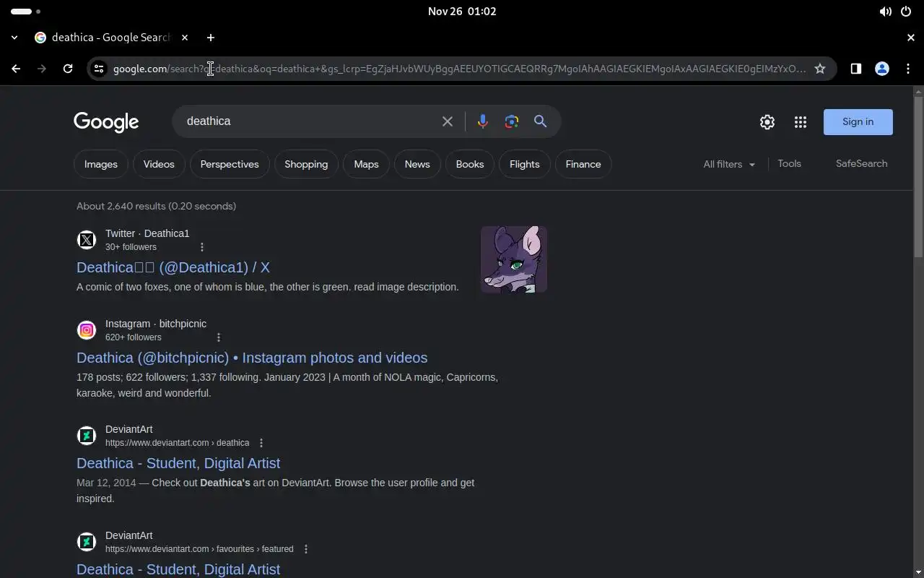924x578 pixels.
Task: Expand the All filters dropdown
Action: pyautogui.click(x=729, y=164)
